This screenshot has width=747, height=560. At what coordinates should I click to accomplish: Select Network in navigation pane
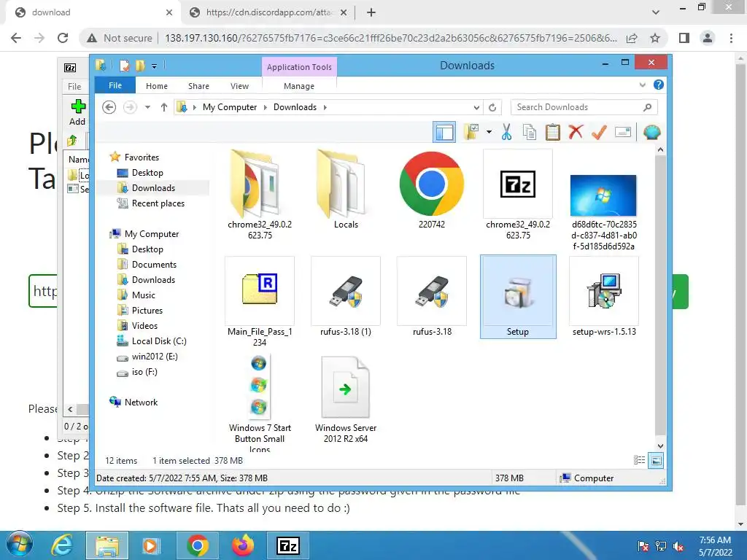141,402
